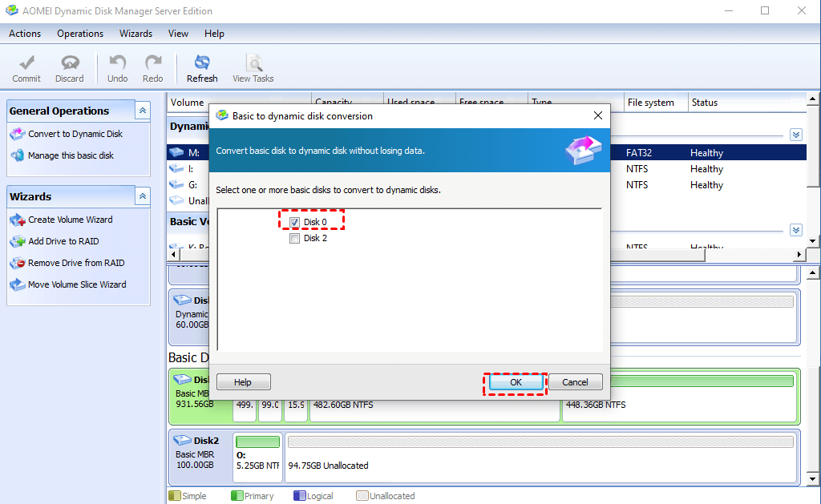Image resolution: width=821 pixels, height=504 pixels.
Task: Click the Cancel button in dialog
Action: pos(575,382)
